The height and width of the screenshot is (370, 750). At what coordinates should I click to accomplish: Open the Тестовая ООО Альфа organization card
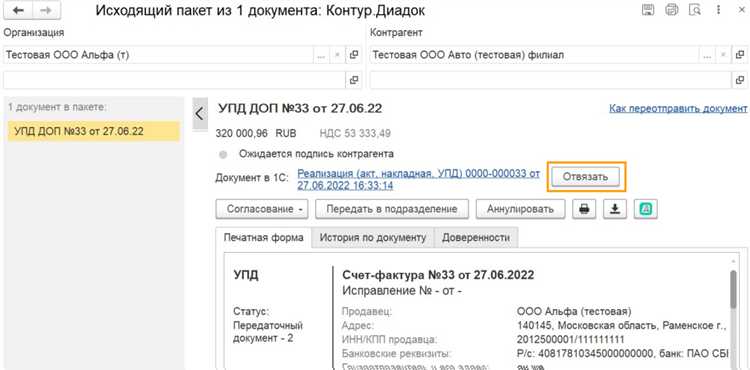click(354, 55)
